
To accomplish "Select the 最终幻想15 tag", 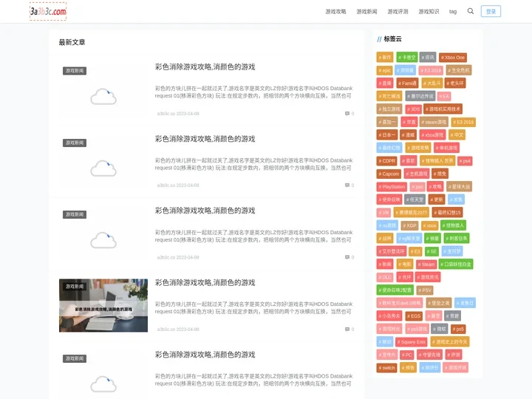I will pyautogui.click(x=447, y=212).
